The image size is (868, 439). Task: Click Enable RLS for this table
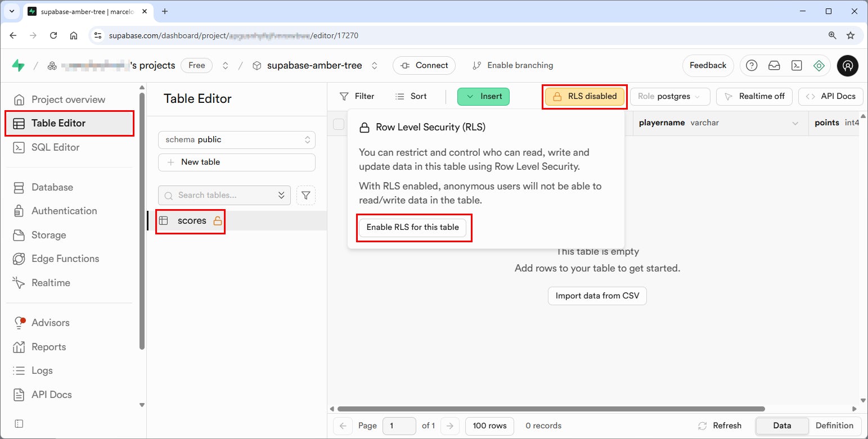pos(412,227)
